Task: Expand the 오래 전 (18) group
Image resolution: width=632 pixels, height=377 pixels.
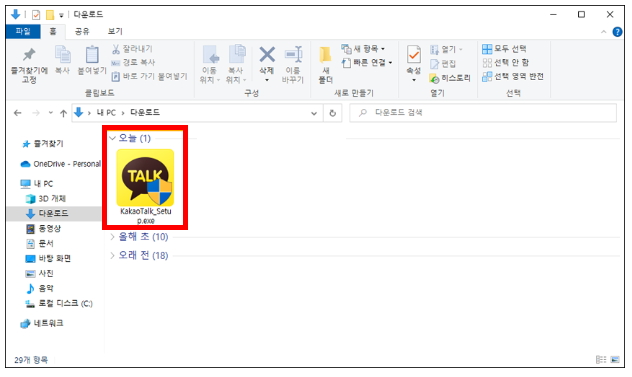Action: point(112,256)
